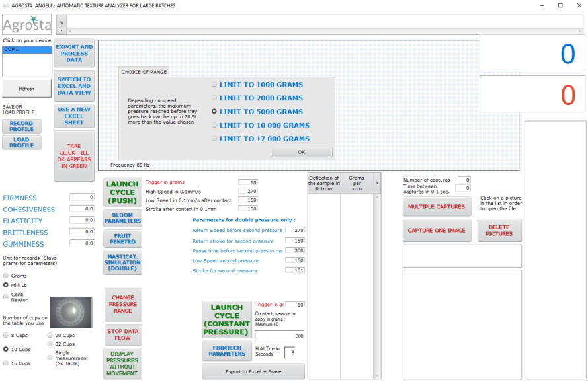This screenshot has height=382, width=588.
Task: Select 16 Cups option
Action: (x=6, y=363)
